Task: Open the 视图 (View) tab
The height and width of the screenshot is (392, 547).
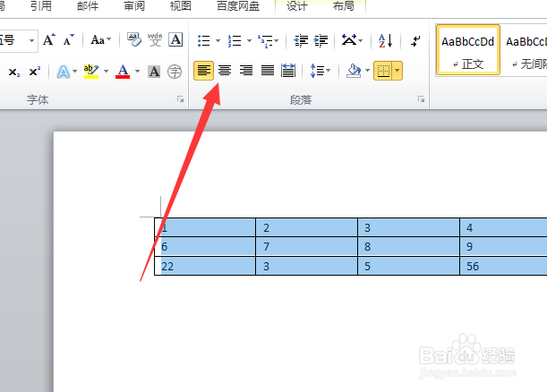Action: point(180,6)
